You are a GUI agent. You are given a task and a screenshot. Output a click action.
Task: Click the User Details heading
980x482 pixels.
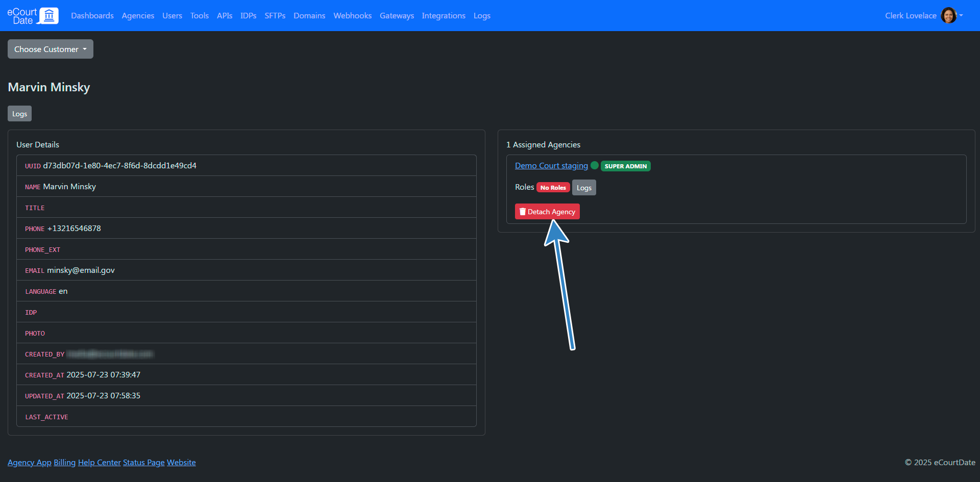coord(38,144)
